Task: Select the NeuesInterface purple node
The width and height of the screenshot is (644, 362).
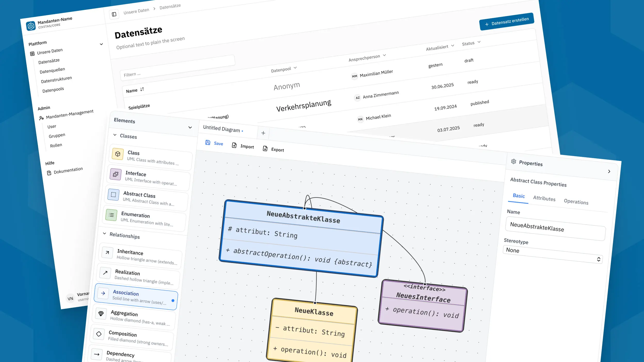Action: tap(423, 306)
